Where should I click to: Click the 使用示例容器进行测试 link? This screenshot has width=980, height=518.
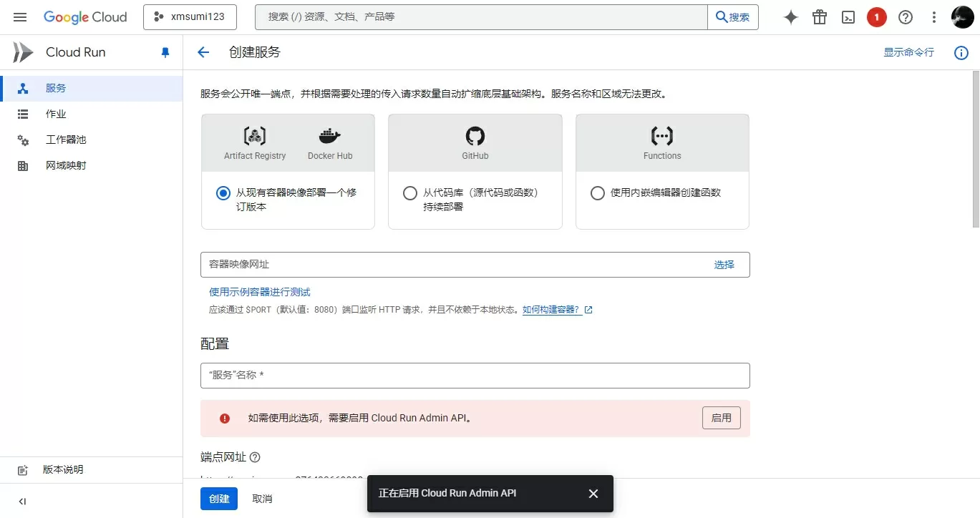260,292
